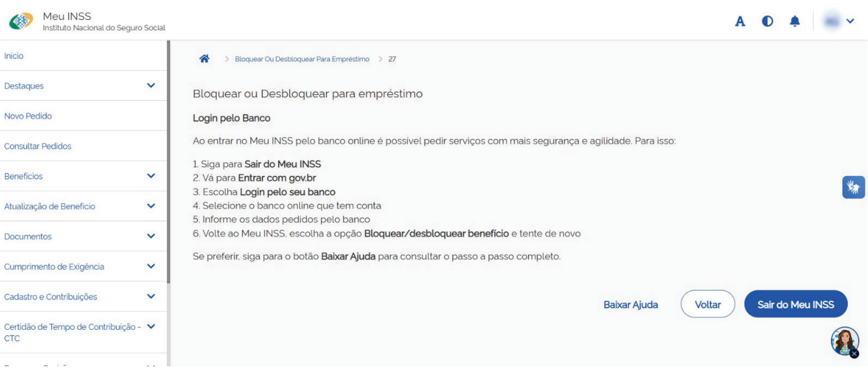This screenshot has height=370, width=868.
Task: Click Baixar Ajuda link
Action: click(x=630, y=305)
